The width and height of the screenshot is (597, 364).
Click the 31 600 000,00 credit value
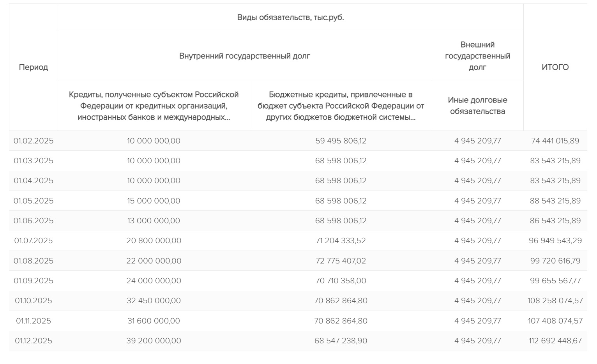point(154,321)
